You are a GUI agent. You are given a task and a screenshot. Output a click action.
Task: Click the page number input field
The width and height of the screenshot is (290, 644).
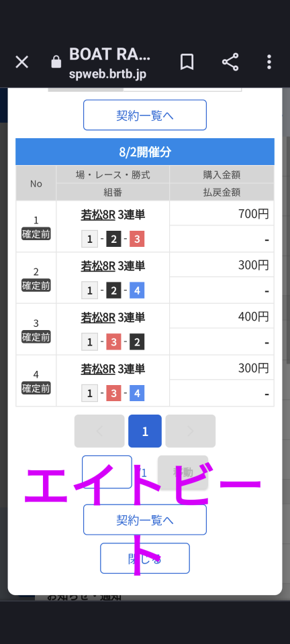(107, 472)
